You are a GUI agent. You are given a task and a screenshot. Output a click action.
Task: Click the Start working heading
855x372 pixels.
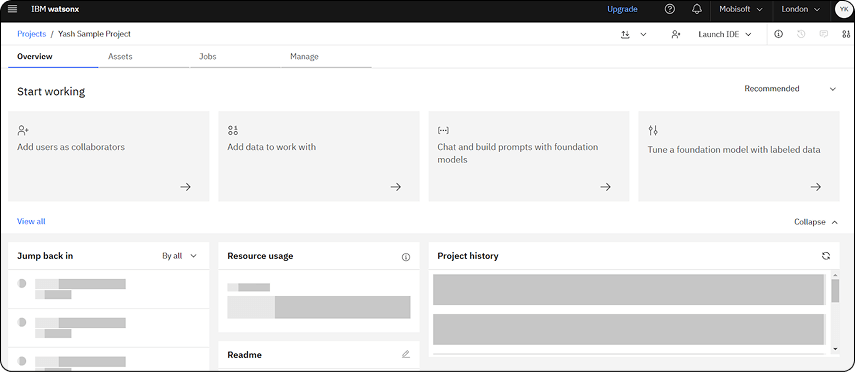[x=51, y=92]
